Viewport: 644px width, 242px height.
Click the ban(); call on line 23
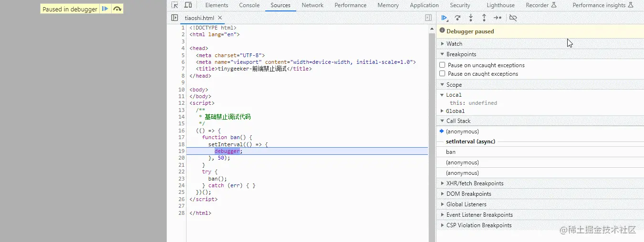point(218,179)
